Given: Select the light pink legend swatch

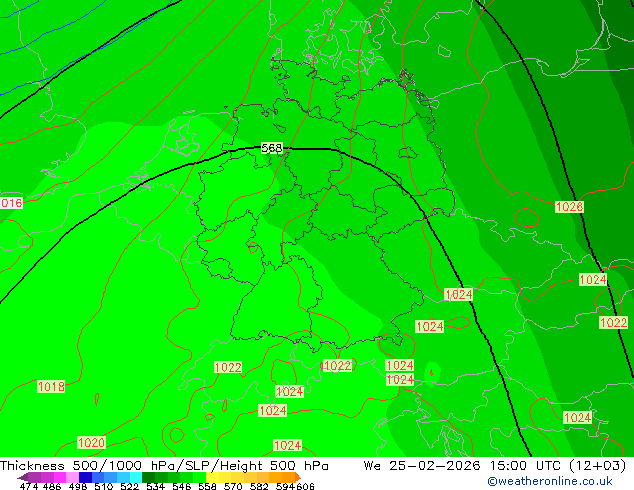Looking at the screenshot, I should pos(72,477).
